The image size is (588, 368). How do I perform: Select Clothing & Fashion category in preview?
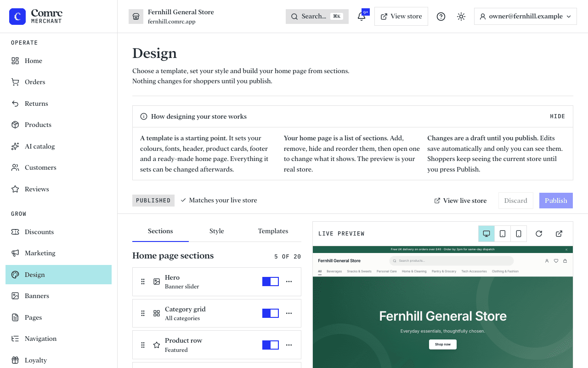coord(505,271)
